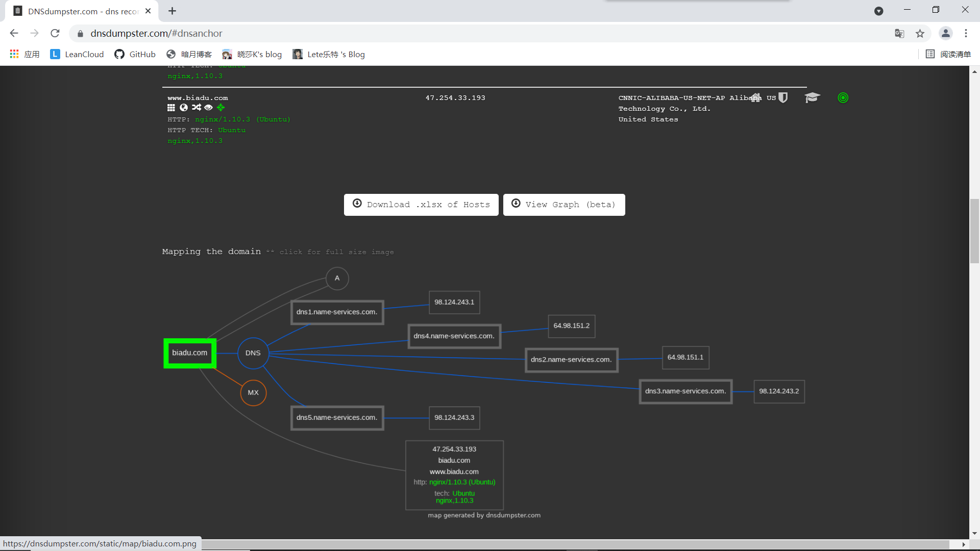Click the eye icon under www.biadu.com
This screenshot has width=980, height=551.
[208, 108]
